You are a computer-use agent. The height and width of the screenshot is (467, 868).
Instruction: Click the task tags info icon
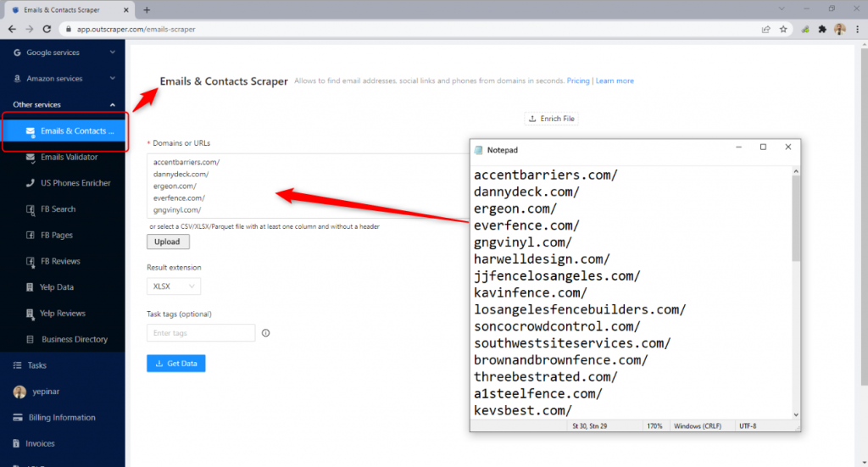265,333
